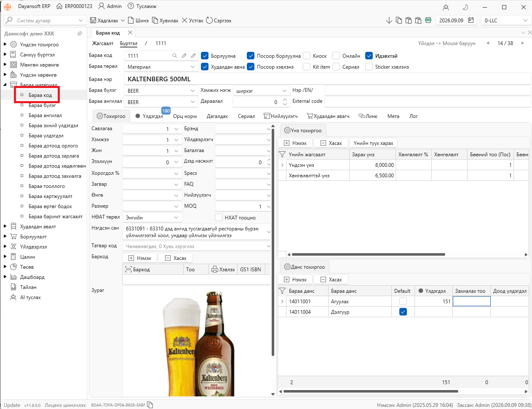The height and width of the screenshot is (409, 532).
Task: Click Нэмэх button under Үнэ тохиргоо
Action: [x=295, y=143]
